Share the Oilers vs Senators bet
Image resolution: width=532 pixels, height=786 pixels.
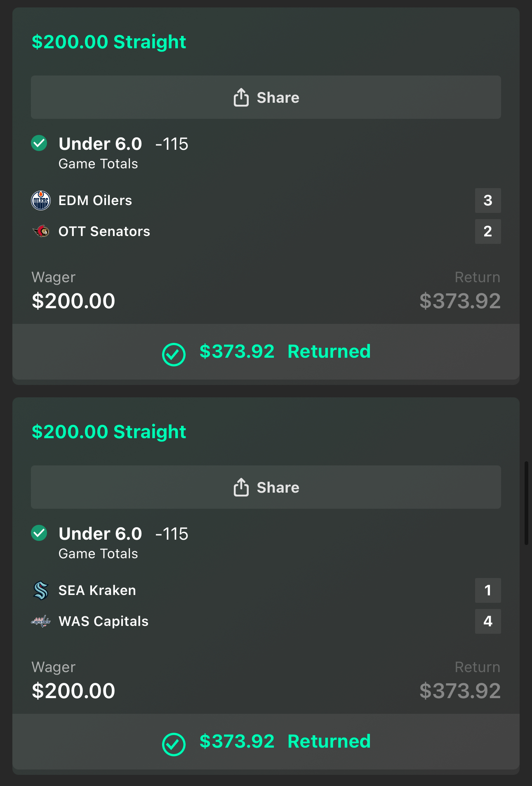coord(266,97)
